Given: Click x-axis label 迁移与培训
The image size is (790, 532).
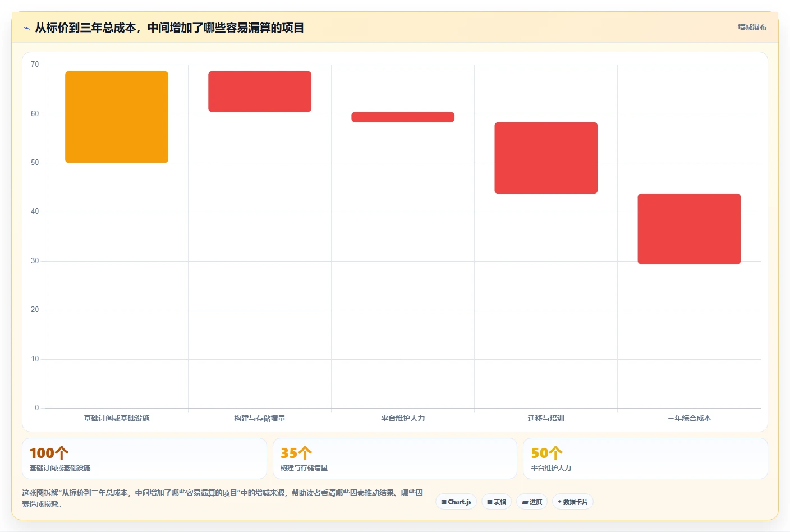Looking at the screenshot, I should tap(546, 418).
